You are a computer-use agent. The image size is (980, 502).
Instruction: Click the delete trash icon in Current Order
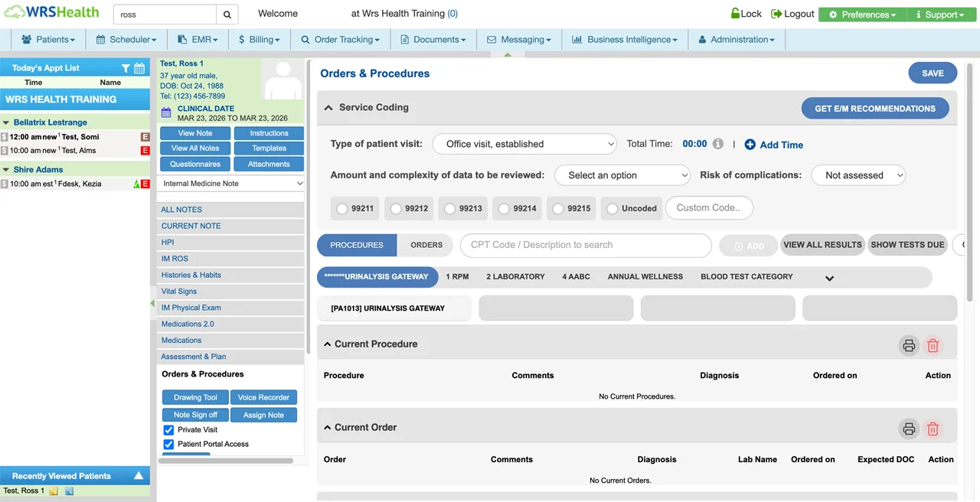point(933,429)
